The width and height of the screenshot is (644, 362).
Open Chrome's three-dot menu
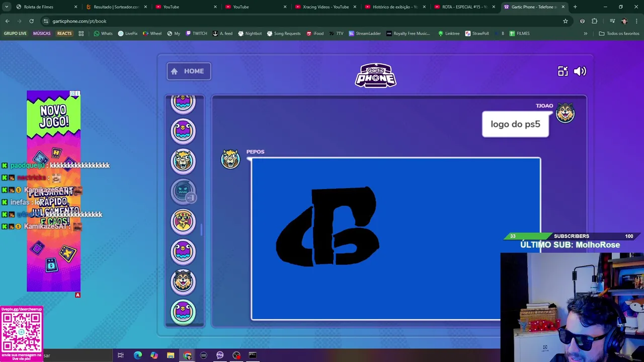(636, 21)
